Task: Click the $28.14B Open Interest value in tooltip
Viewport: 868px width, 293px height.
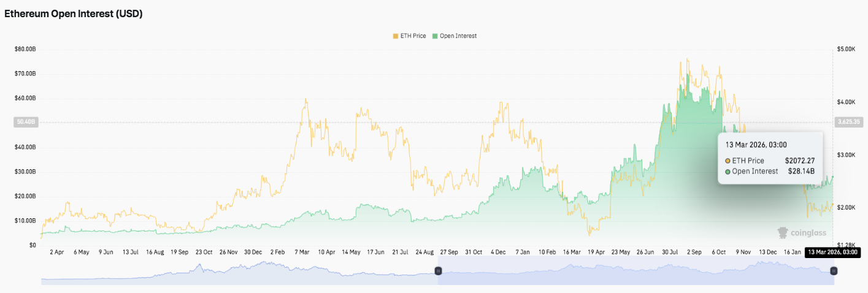Action: click(801, 172)
